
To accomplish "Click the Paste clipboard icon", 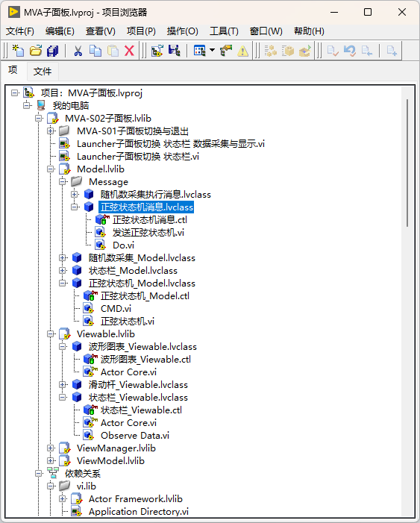I will click(113, 51).
